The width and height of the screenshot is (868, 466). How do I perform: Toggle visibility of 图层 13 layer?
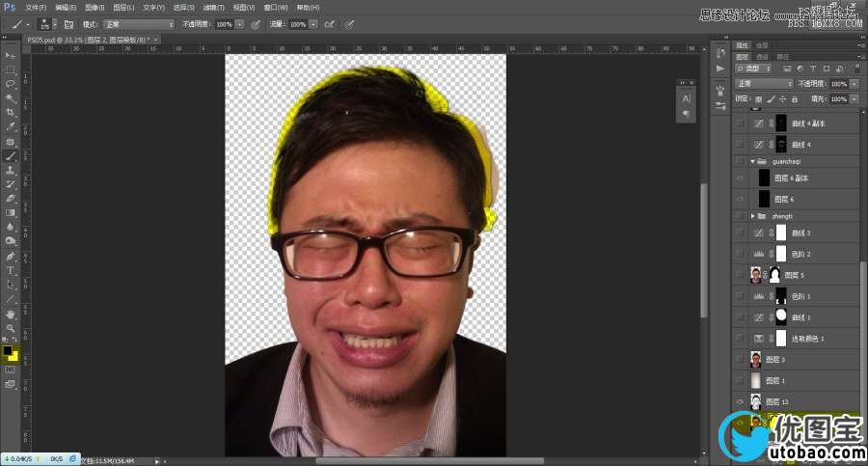(741, 401)
